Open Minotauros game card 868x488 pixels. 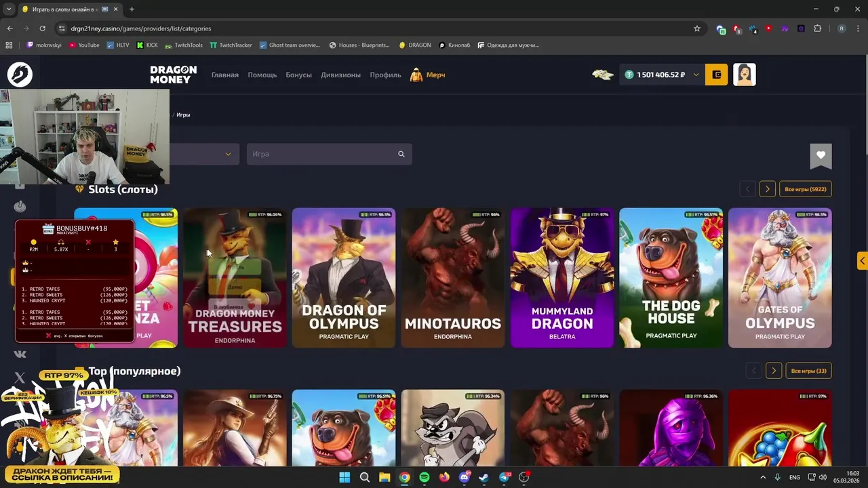point(453,278)
